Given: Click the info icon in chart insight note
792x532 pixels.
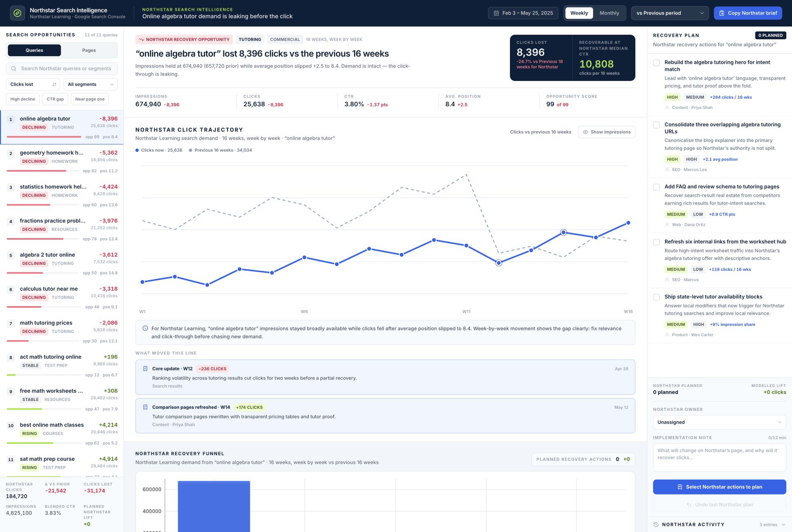Looking at the screenshot, I should coord(145,328).
